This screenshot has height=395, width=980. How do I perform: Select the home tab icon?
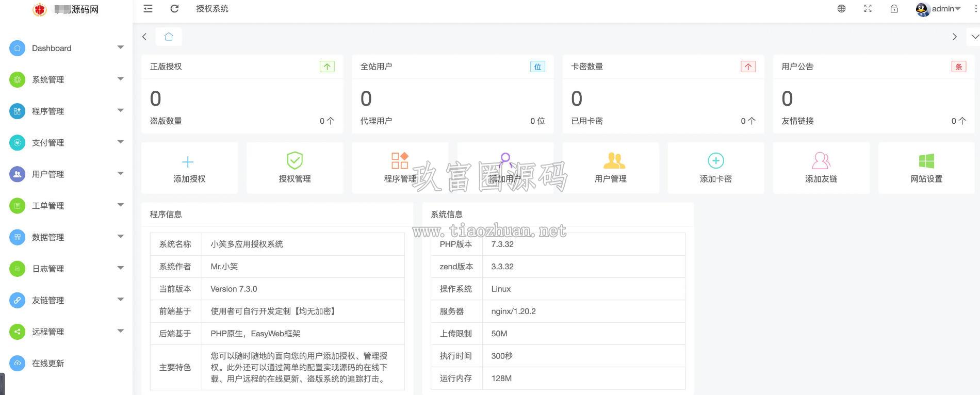click(169, 37)
